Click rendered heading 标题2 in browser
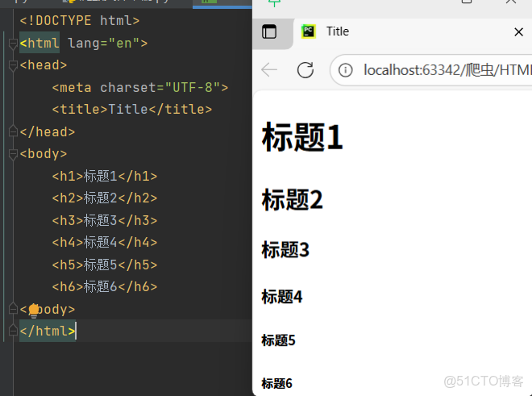Viewport: 532px width, 396px height. point(292,200)
